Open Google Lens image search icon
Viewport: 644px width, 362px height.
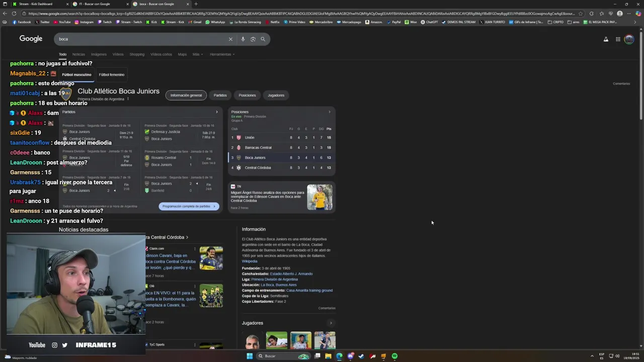[253, 39]
